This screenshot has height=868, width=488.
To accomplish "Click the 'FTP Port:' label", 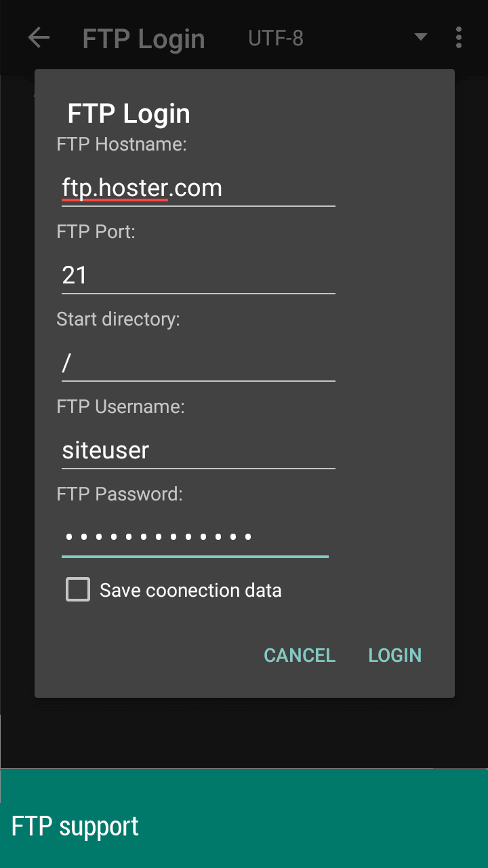I will (96, 232).
